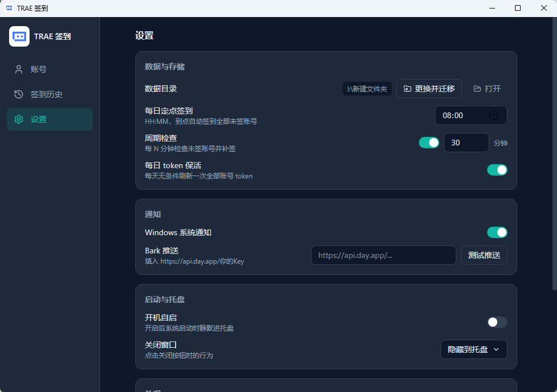Click the I:\新建文件夹 path label
This screenshot has width=557, height=392.
[367, 89]
